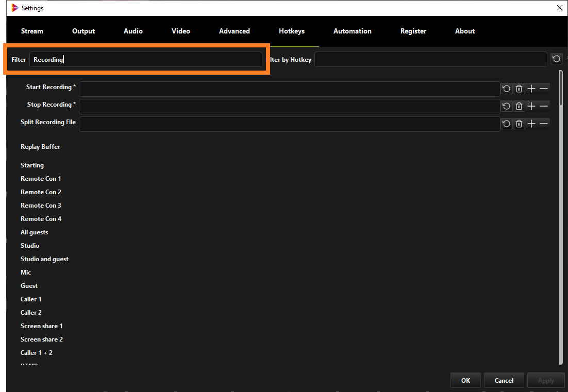Click the All guests entry

34,232
